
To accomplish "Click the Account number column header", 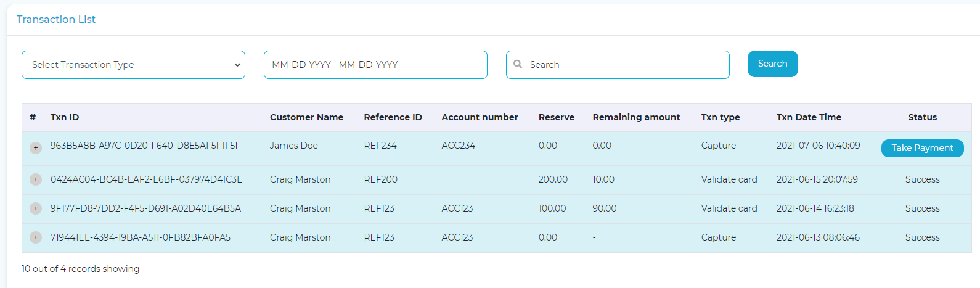I will pos(480,117).
